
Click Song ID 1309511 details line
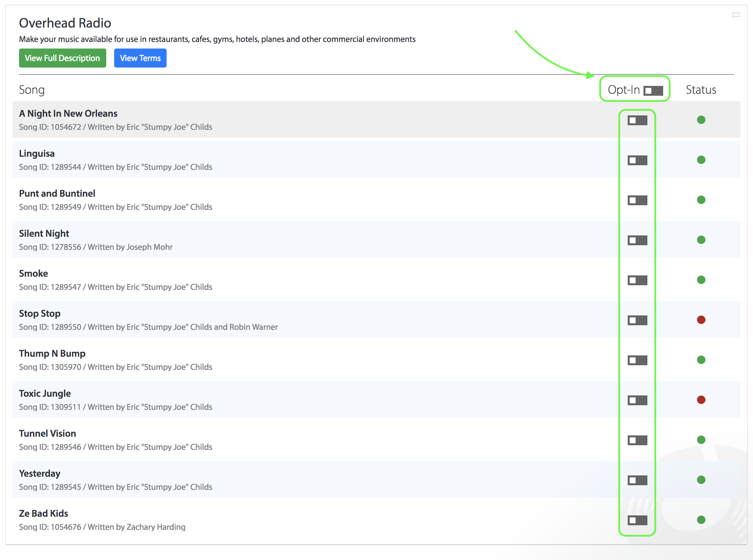click(116, 407)
